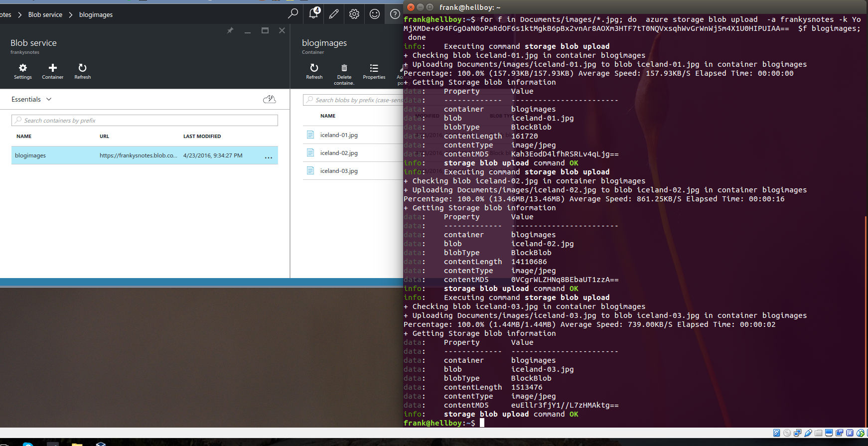
Task: Click the pencil edit dashboard icon
Action: [334, 14]
